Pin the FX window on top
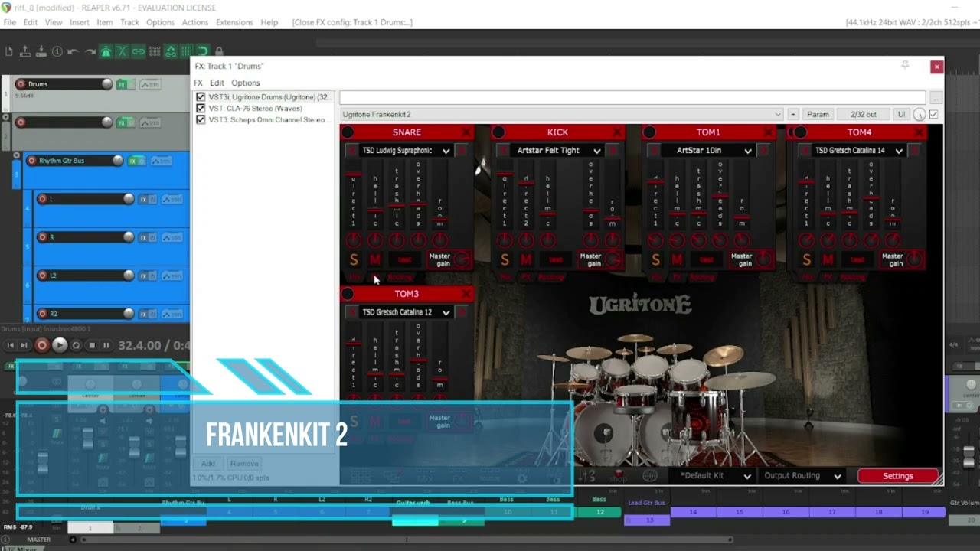 pos(905,66)
